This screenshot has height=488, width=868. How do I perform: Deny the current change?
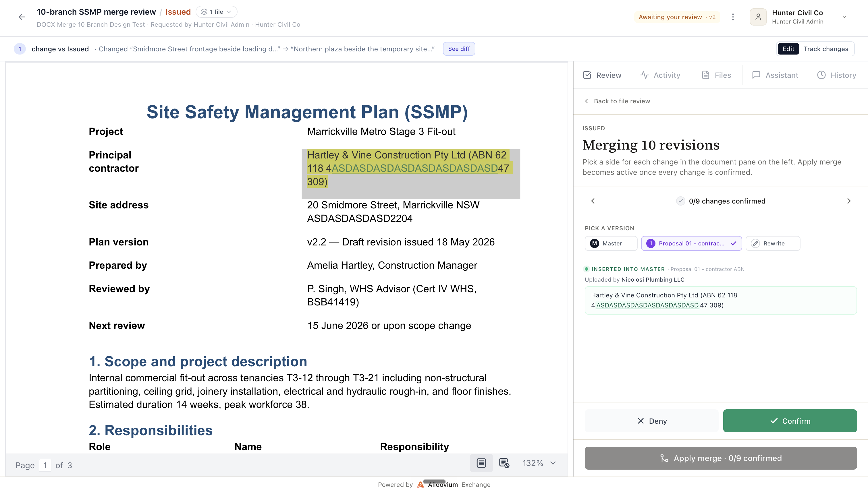tap(652, 421)
